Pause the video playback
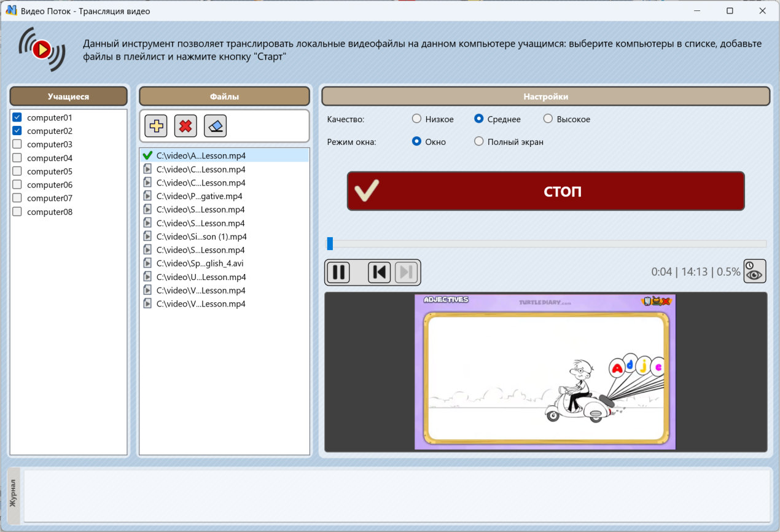This screenshot has height=532, width=780. coord(338,272)
